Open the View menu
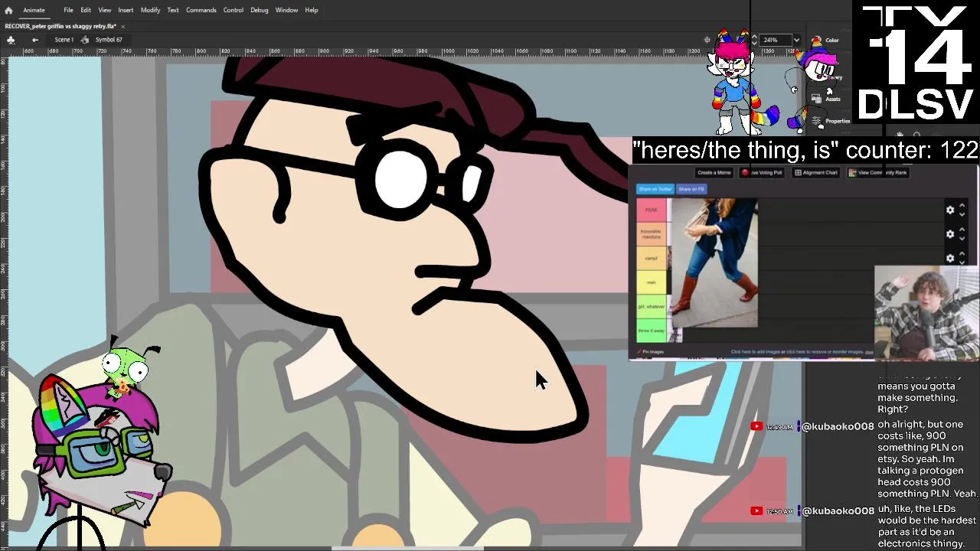 [x=104, y=10]
